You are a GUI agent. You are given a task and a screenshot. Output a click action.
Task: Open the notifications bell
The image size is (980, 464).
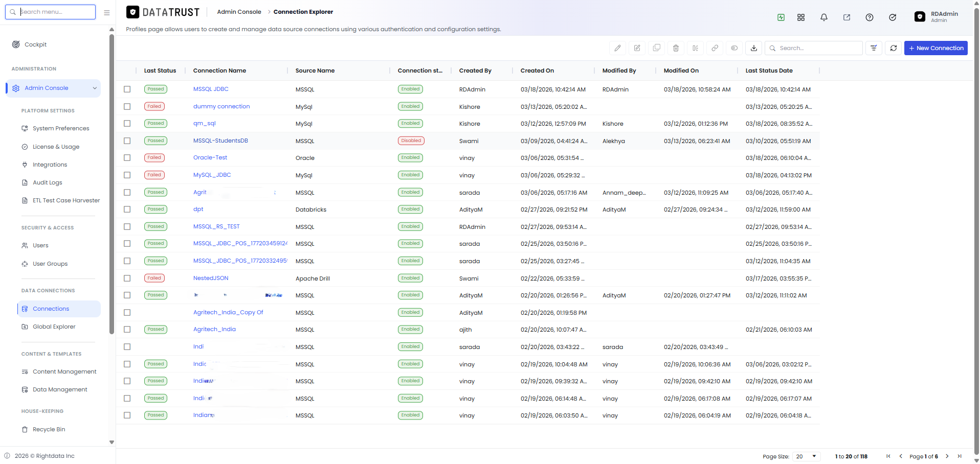coord(824,17)
